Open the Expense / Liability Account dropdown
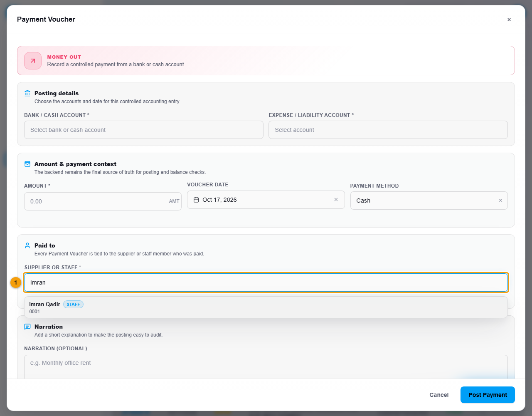The width and height of the screenshot is (532, 416). tap(388, 130)
